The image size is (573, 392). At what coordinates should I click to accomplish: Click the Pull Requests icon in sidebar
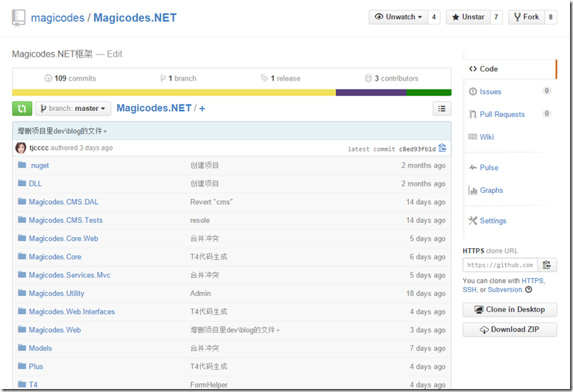472,114
